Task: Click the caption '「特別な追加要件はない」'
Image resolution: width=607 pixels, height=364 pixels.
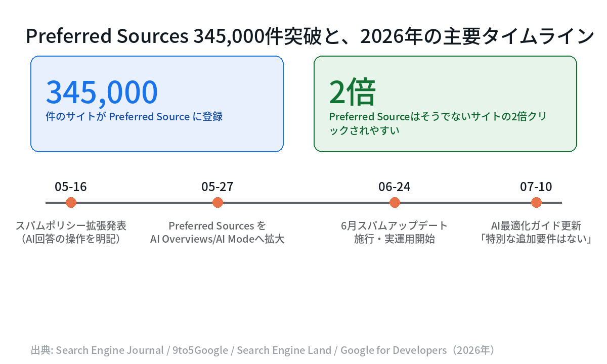Action: (536, 239)
